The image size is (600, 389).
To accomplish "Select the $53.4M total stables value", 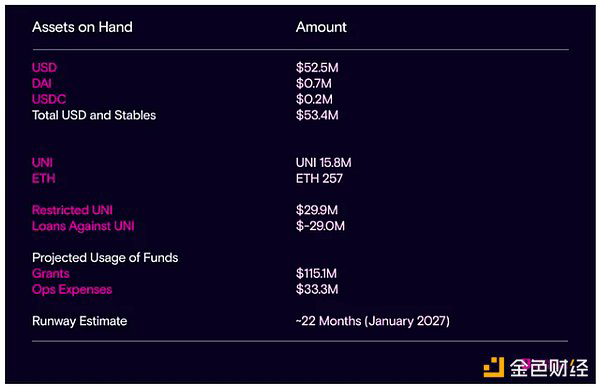I will (317, 115).
